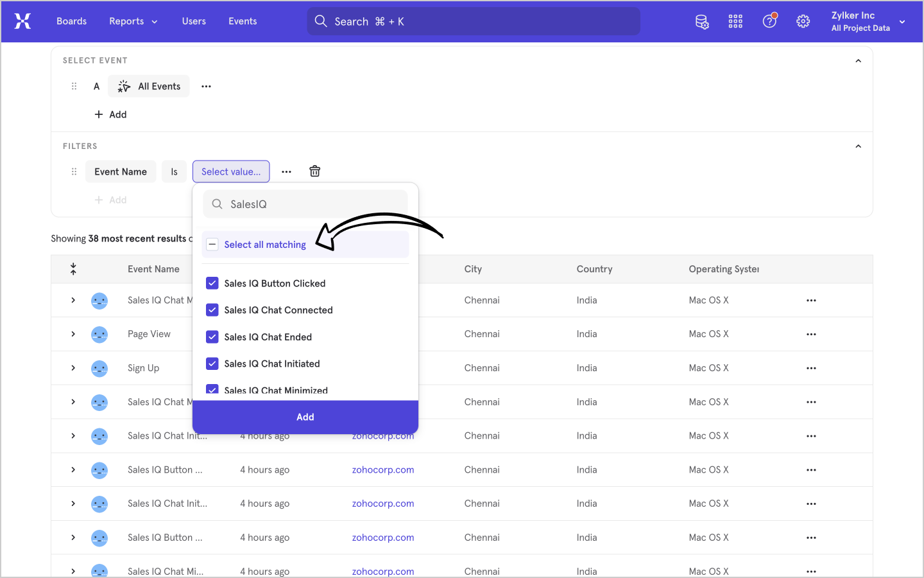Viewport: 924px width, 578px height.
Task: Uncheck Sales IQ Chat Initiated
Action: [212, 363]
